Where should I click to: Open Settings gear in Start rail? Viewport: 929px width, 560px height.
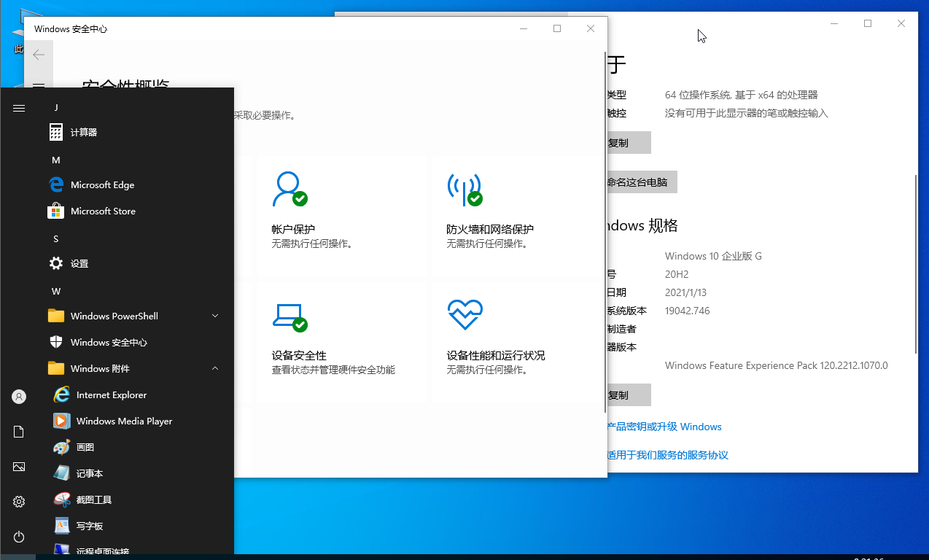19,502
